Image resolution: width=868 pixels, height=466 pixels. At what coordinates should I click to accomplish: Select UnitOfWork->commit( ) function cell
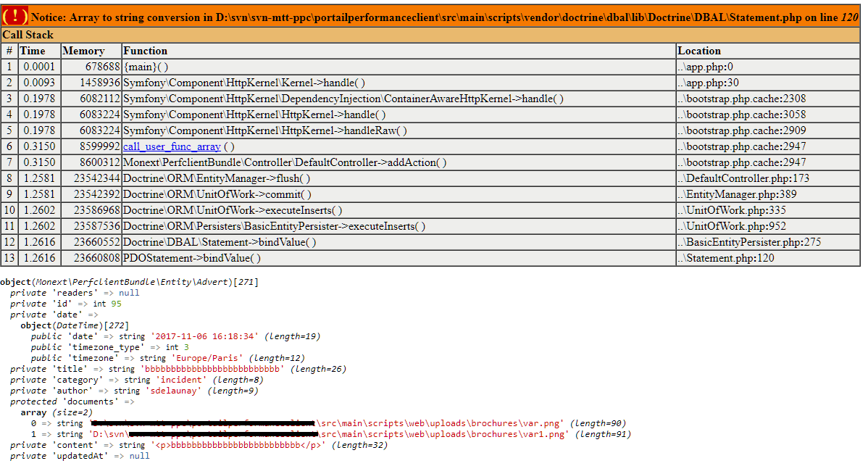[398, 195]
